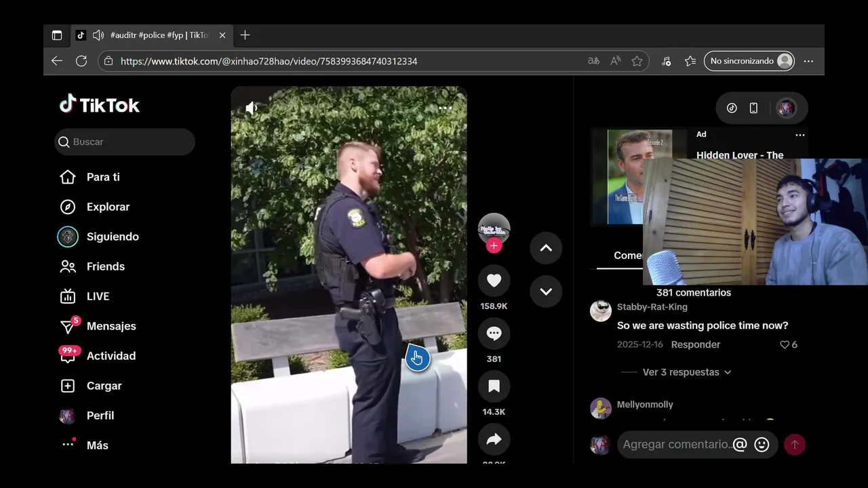Open the ad three-dot options

[800, 135]
